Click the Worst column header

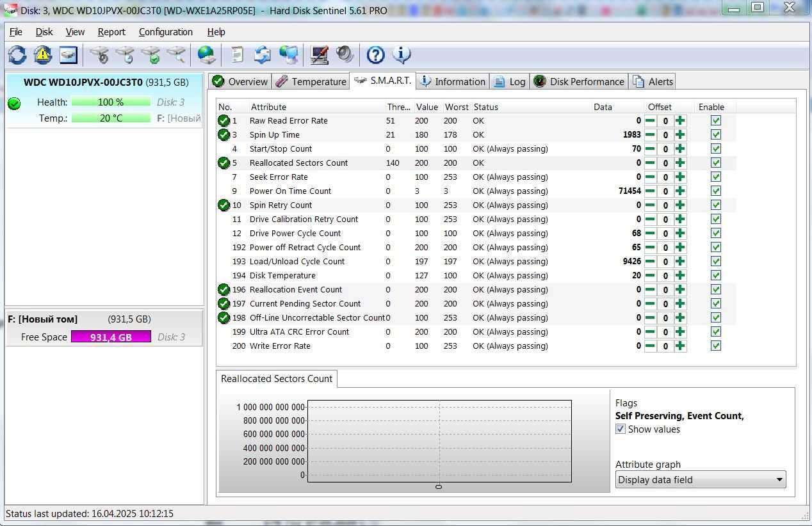pyautogui.click(x=457, y=107)
